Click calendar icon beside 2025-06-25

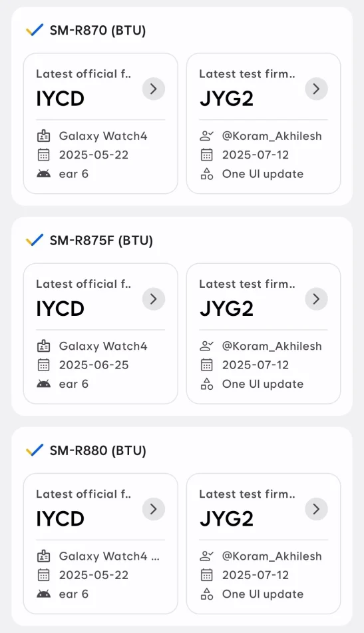tap(43, 365)
